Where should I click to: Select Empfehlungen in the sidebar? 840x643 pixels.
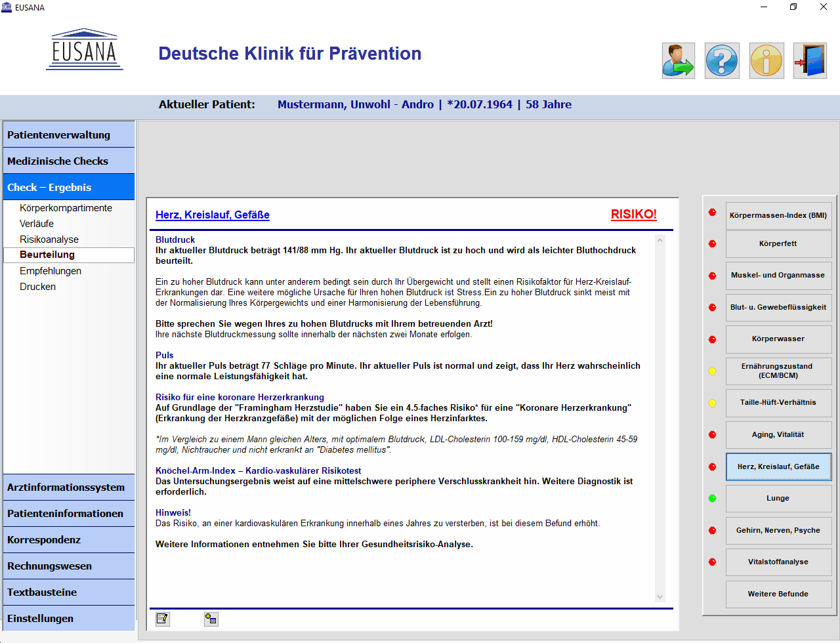[51, 271]
